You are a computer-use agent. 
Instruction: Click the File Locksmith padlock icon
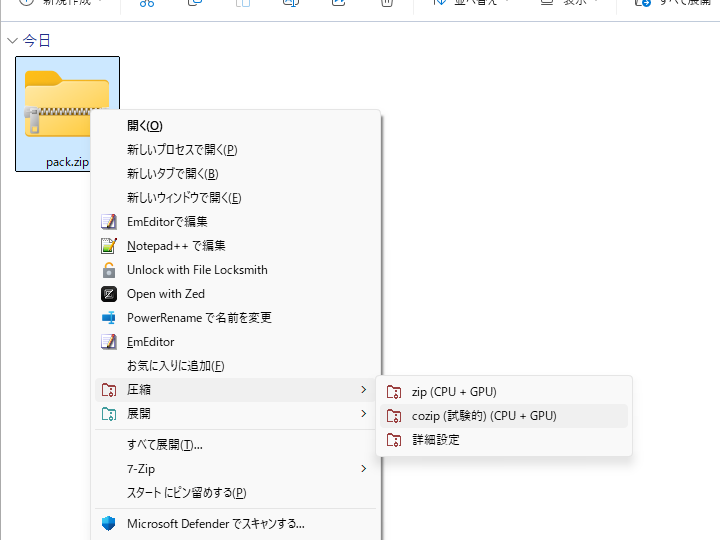coord(109,270)
